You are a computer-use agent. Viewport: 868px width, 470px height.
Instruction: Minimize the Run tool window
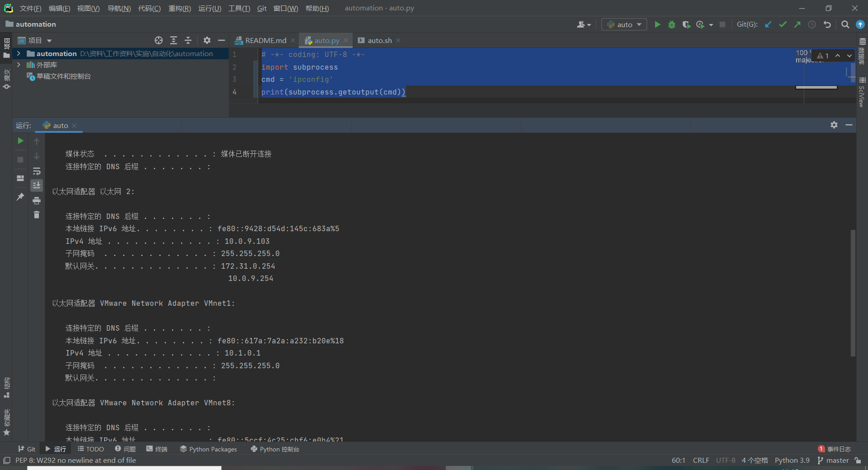[x=849, y=125]
